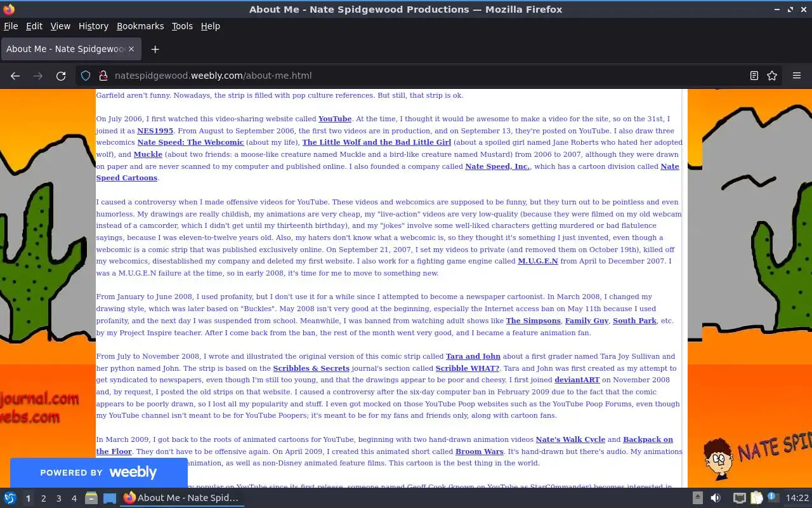
Task: Close the About Me tab
Action: pos(131,49)
